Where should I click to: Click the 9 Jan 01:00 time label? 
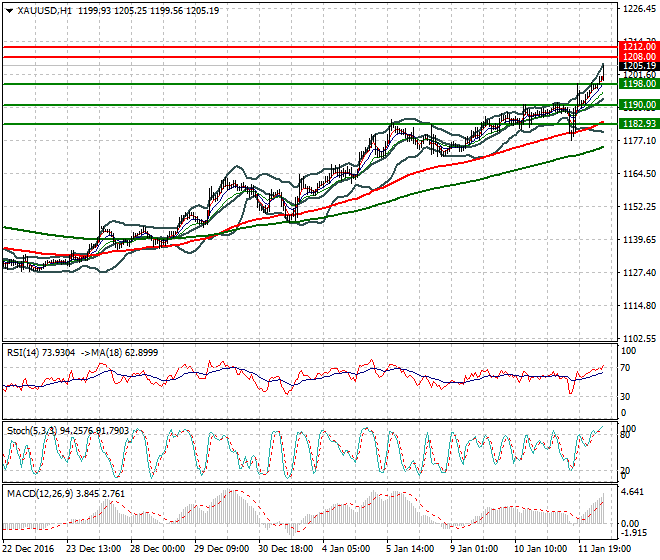(x=474, y=549)
